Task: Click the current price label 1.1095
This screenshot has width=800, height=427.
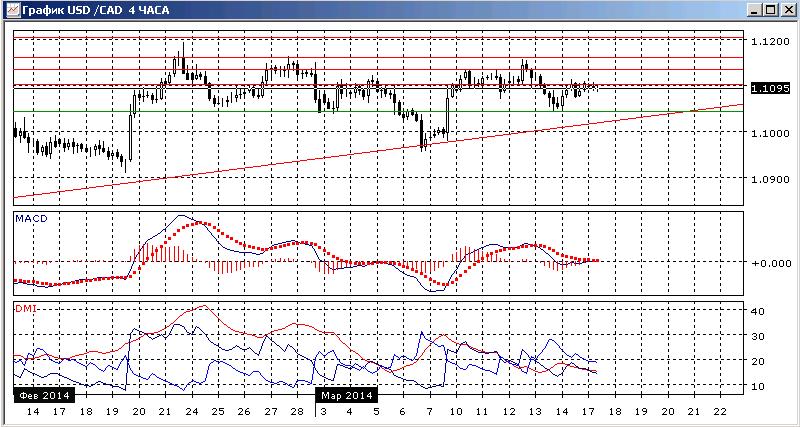Action: [x=771, y=88]
